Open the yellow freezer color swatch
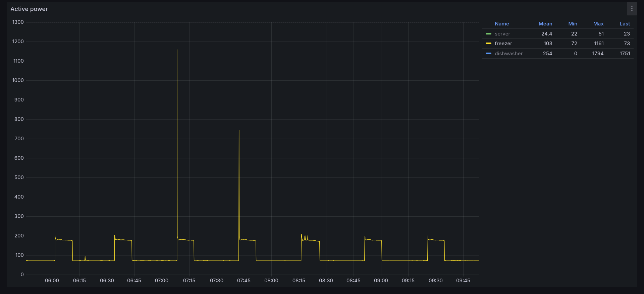 [x=488, y=44]
